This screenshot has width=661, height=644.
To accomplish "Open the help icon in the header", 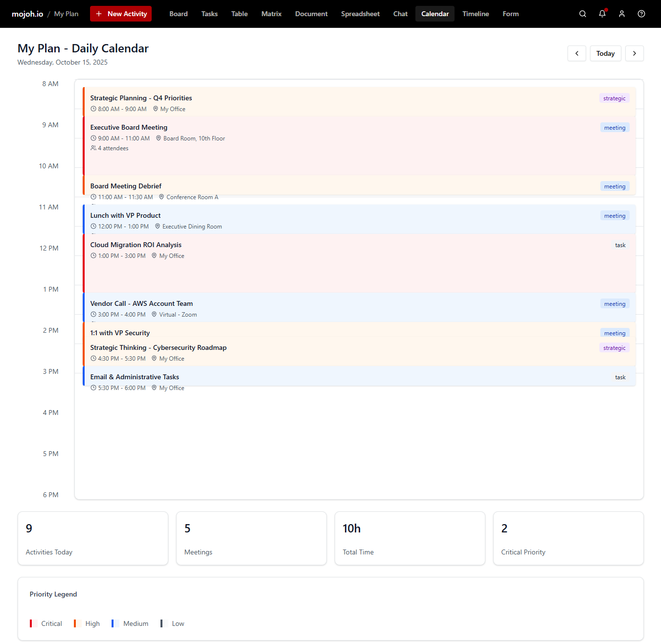I will click(x=641, y=14).
